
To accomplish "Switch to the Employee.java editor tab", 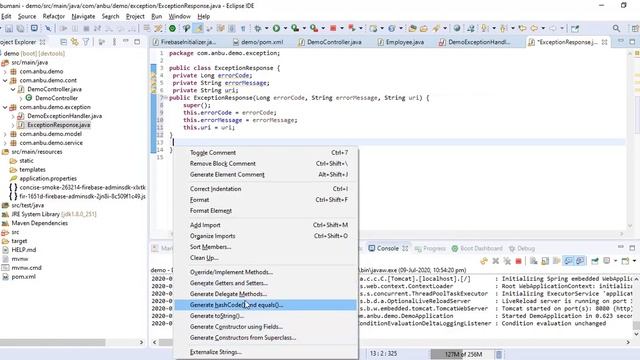I will 400,42.
